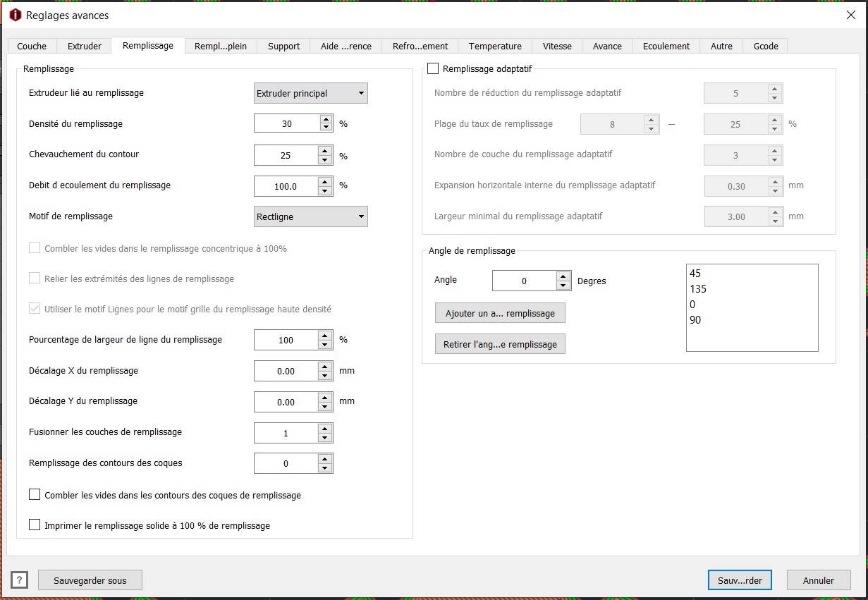868x600 pixels.
Task: Check Combler les vides dans les contours des coques
Action: click(x=35, y=495)
